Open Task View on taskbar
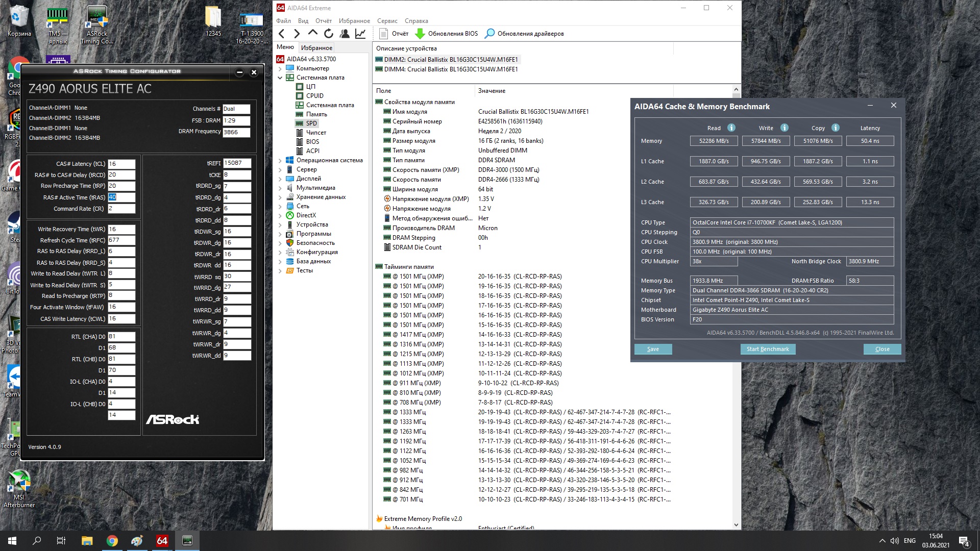Image resolution: width=980 pixels, height=551 pixels. [61, 541]
